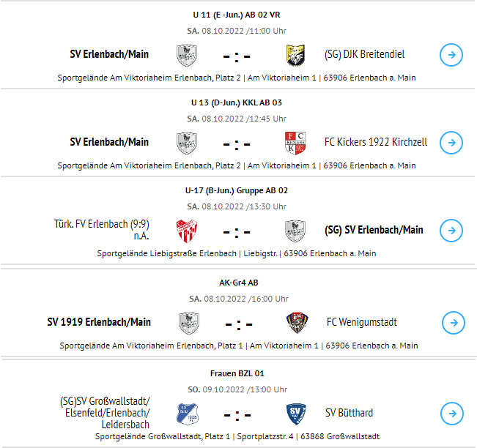Viewport: 477px width, 448px height.
Task: Open the FC Kickers 1922 Kirchzell team link
Action: pyautogui.click(x=376, y=142)
